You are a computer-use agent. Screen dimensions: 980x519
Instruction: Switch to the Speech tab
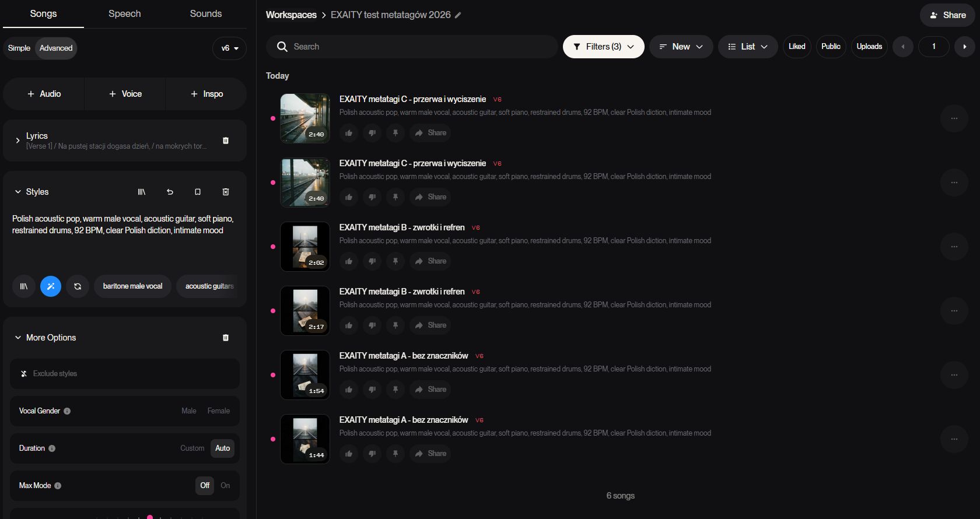[x=125, y=14]
